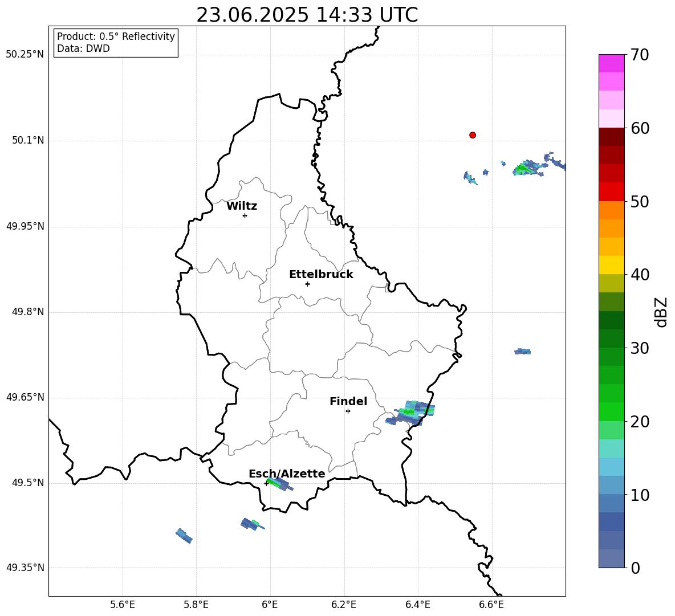Click the 49.5°N latitude label

pyautogui.click(x=28, y=483)
